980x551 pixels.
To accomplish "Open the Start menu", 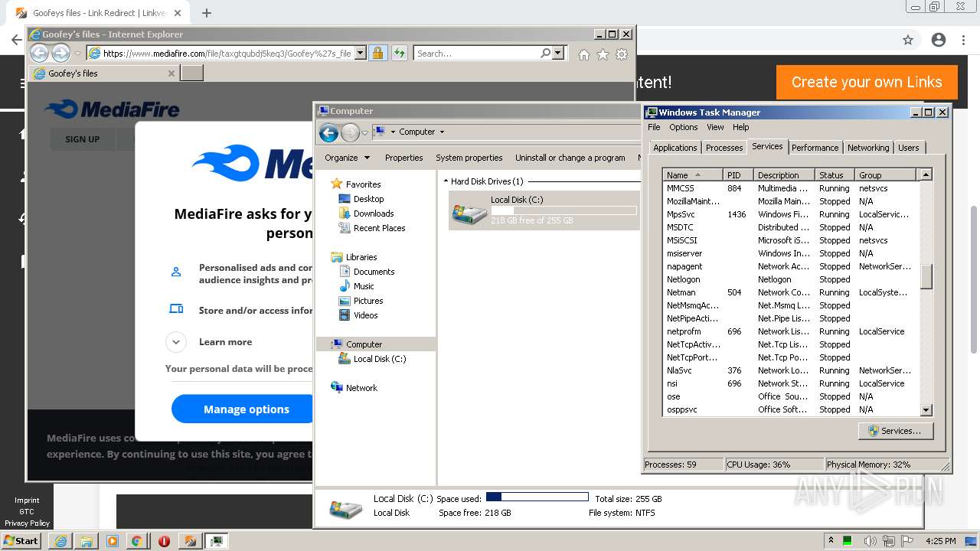I will coord(21,540).
